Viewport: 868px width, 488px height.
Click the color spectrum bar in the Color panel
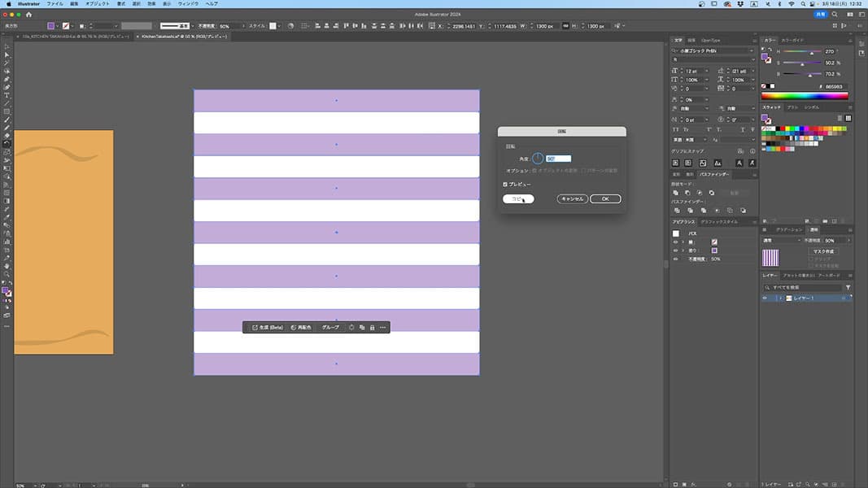pos(805,96)
